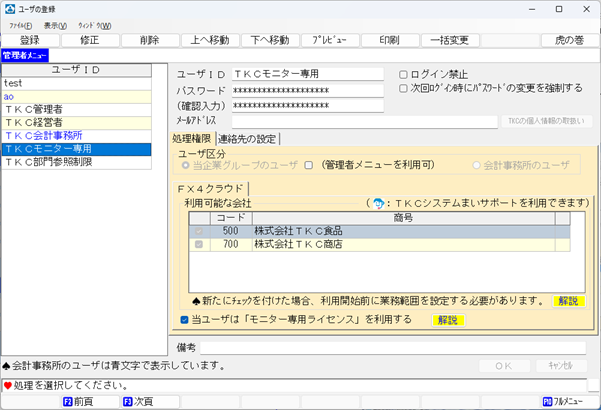601x410 pixels.
Task: Go to 次頁 with F3 button
Action: tap(149, 402)
